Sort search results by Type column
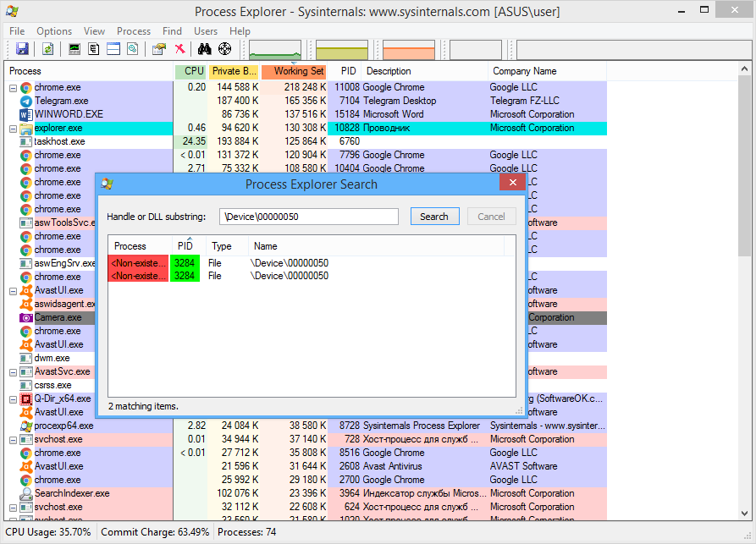The image size is (756, 544). click(x=227, y=246)
